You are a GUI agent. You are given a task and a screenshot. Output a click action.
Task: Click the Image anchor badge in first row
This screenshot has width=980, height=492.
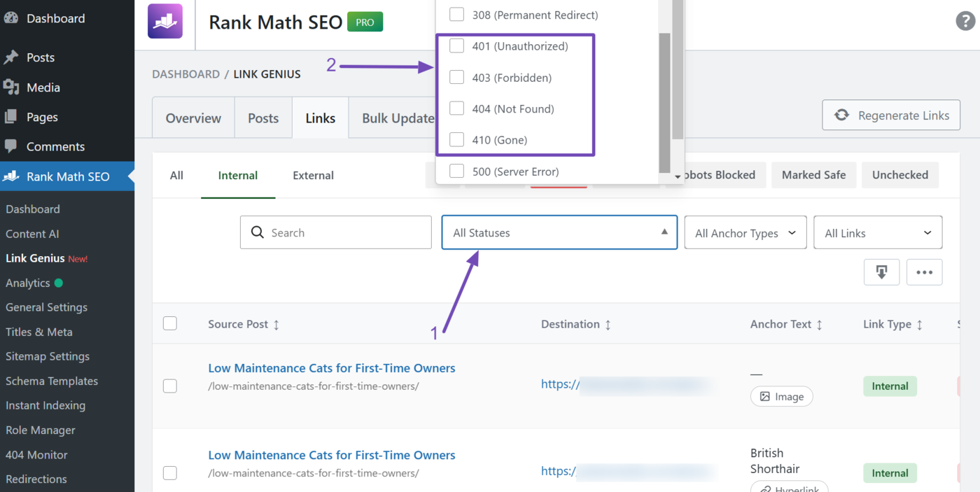click(781, 396)
